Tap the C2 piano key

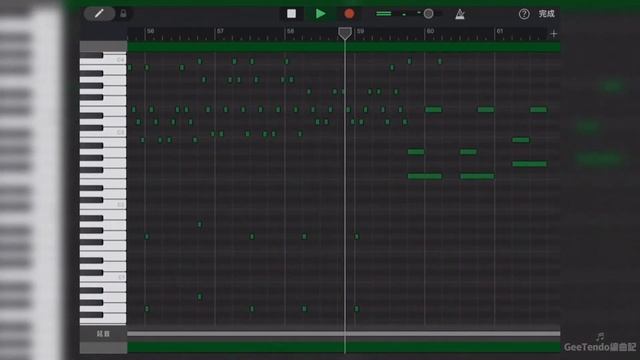(114, 204)
